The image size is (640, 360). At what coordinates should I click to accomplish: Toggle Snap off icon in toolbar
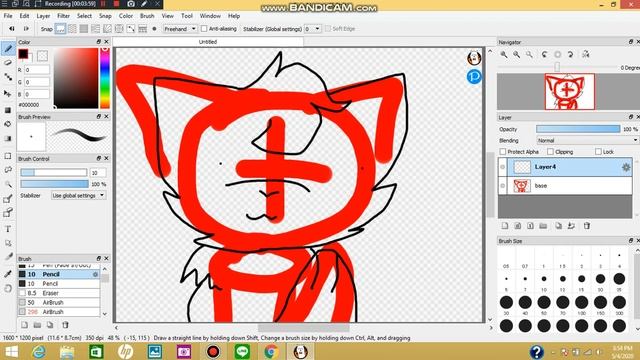click(x=60, y=29)
